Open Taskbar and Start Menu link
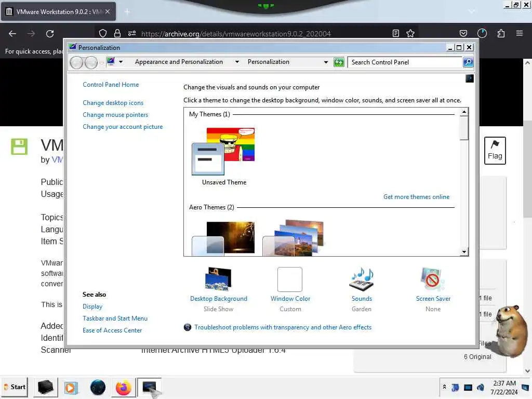Screen dimensions: 532x399 115,318
